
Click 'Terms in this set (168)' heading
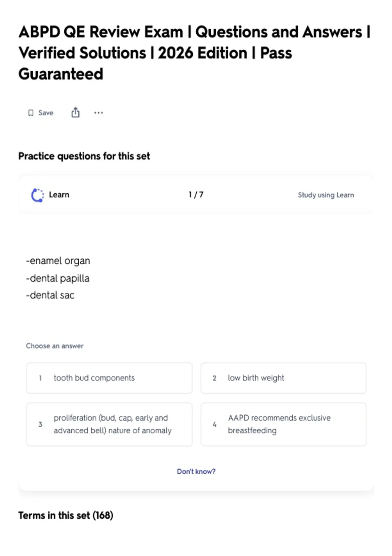[66, 515]
